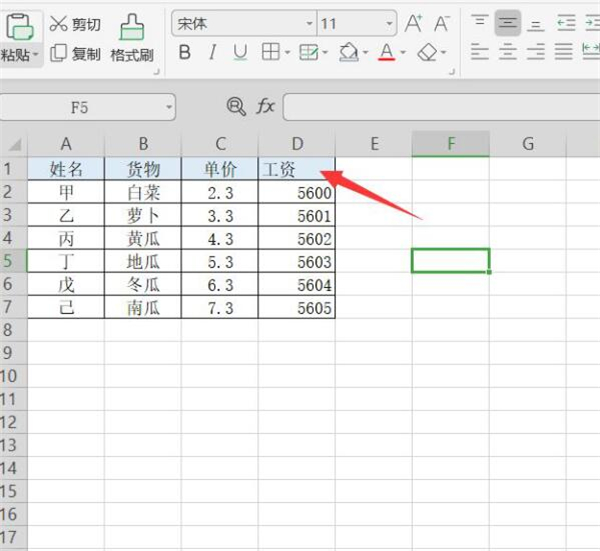Open the Name Box dropdown arrow

pos(167,107)
